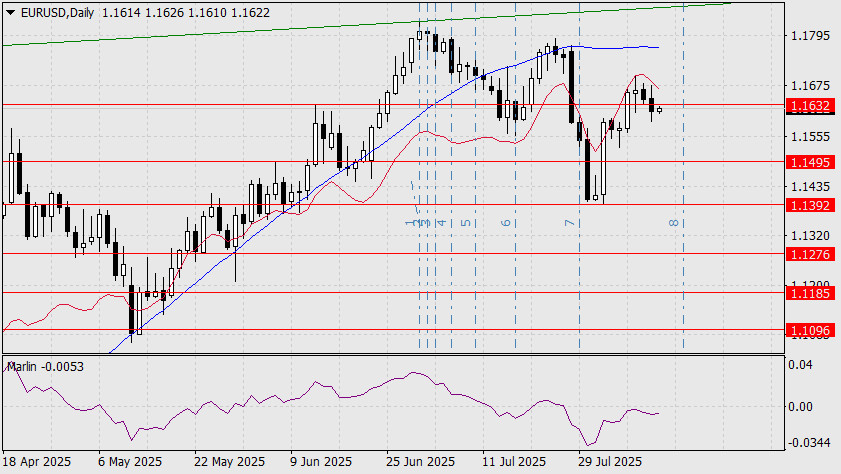Click the 22 May 2025 date label

230,462
